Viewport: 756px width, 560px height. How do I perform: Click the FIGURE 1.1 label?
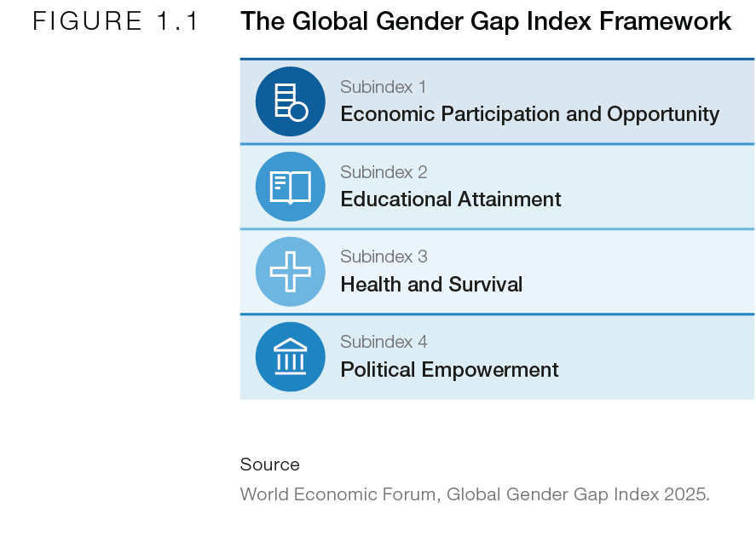pos(115,21)
